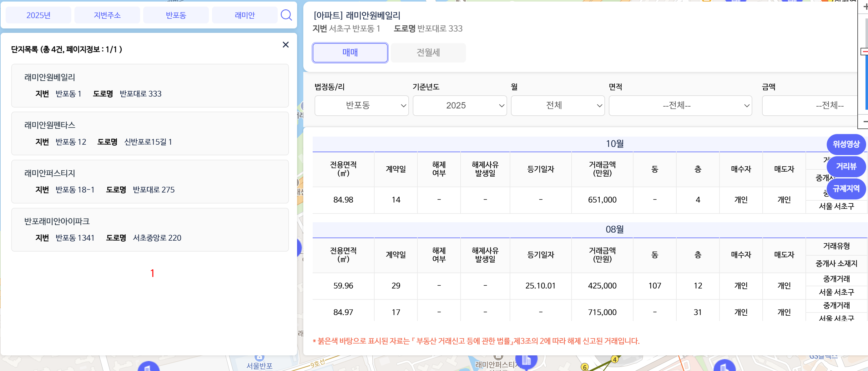This screenshot has height=371, width=868.
Task: Toggle the 2025년 filter chip
Action: (x=38, y=15)
